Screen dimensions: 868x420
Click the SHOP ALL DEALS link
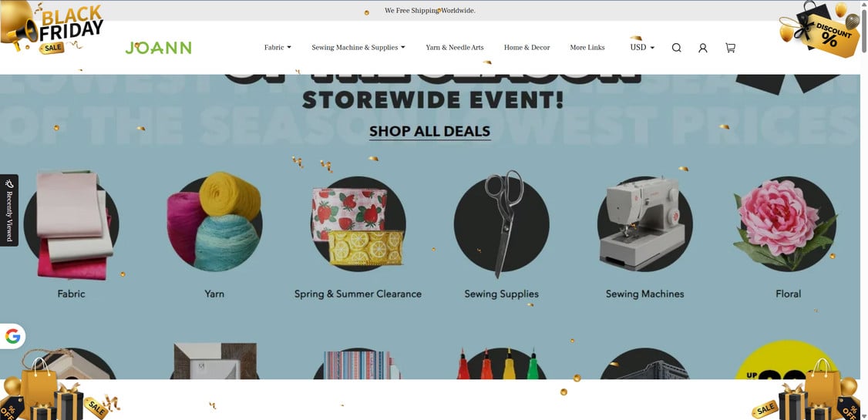click(430, 132)
